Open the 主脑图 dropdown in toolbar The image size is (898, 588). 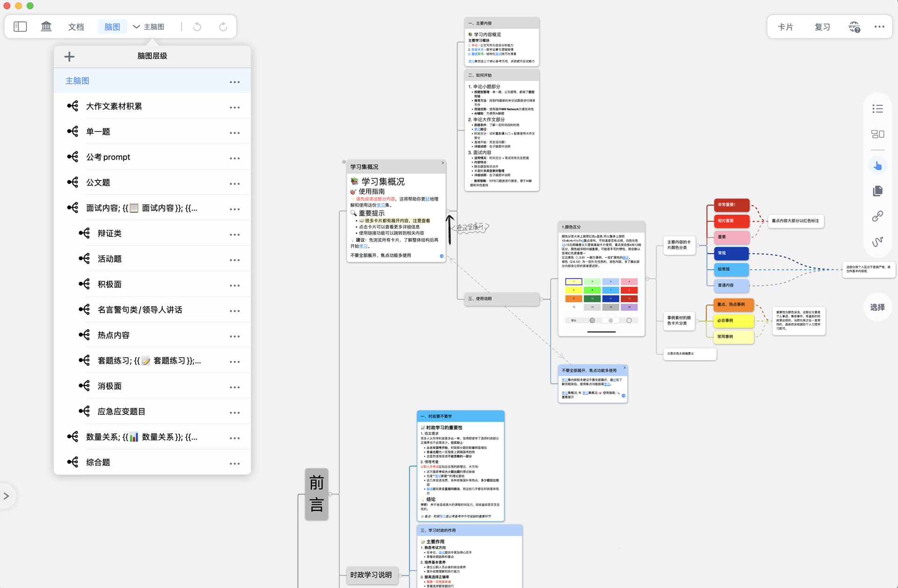(x=149, y=27)
